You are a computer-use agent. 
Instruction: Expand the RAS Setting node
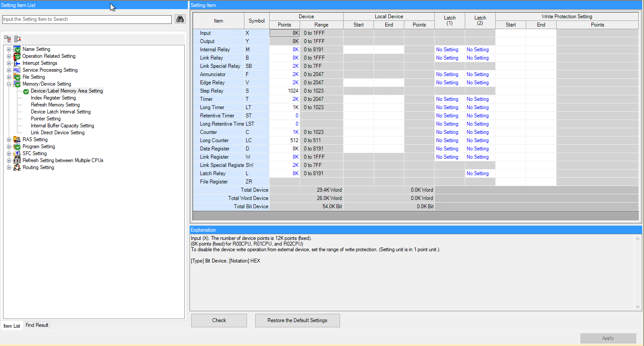(x=9, y=140)
